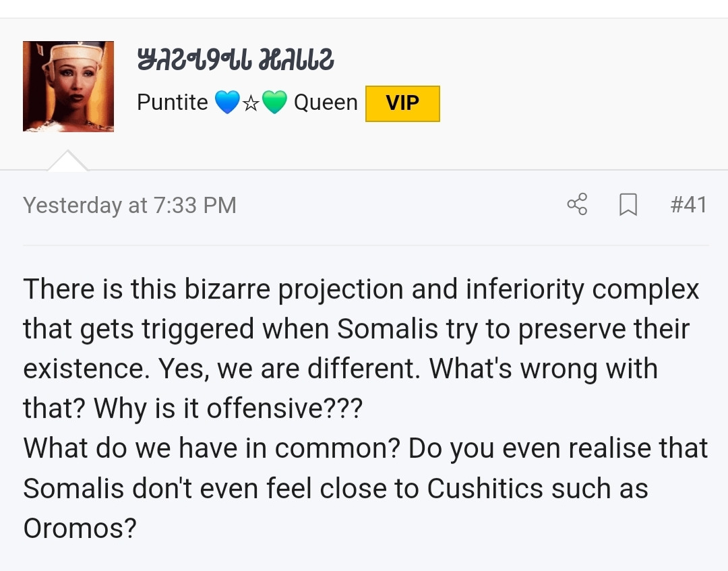This screenshot has width=728, height=571.
Task: Open the stylized username profile link
Action: (x=235, y=59)
